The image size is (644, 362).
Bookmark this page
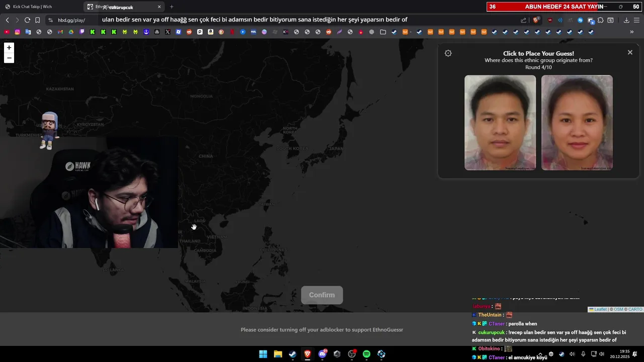tap(37, 20)
